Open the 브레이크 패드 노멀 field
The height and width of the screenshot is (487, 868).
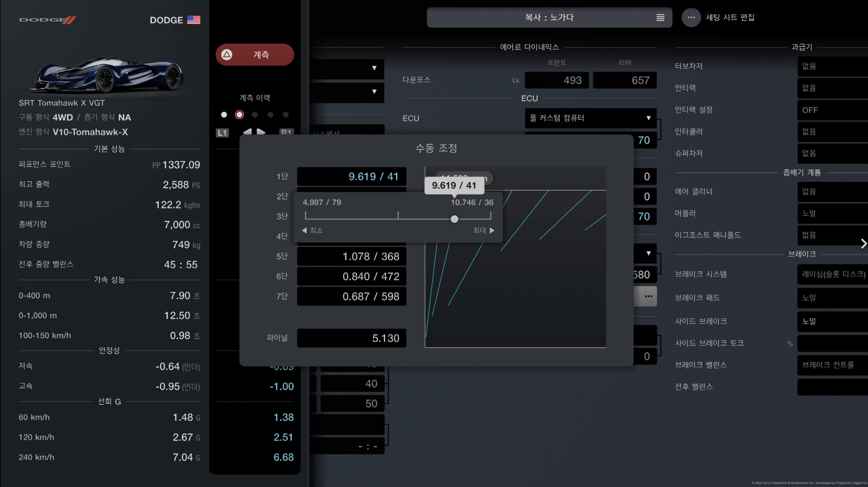point(832,298)
